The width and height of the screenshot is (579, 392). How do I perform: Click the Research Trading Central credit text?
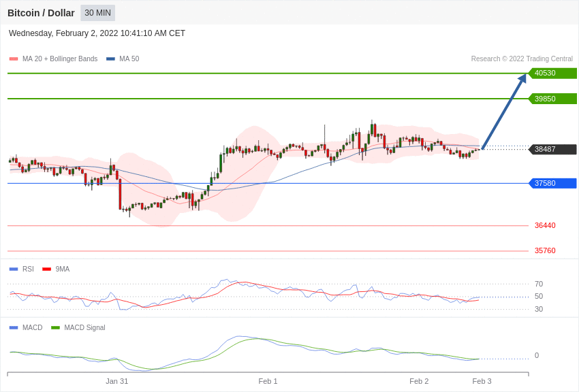(522, 59)
